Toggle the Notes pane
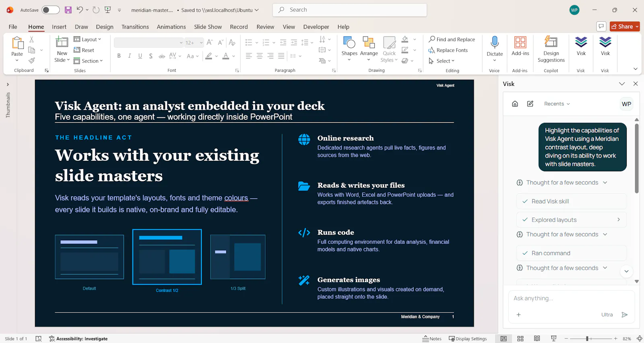 click(x=432, y=339)
